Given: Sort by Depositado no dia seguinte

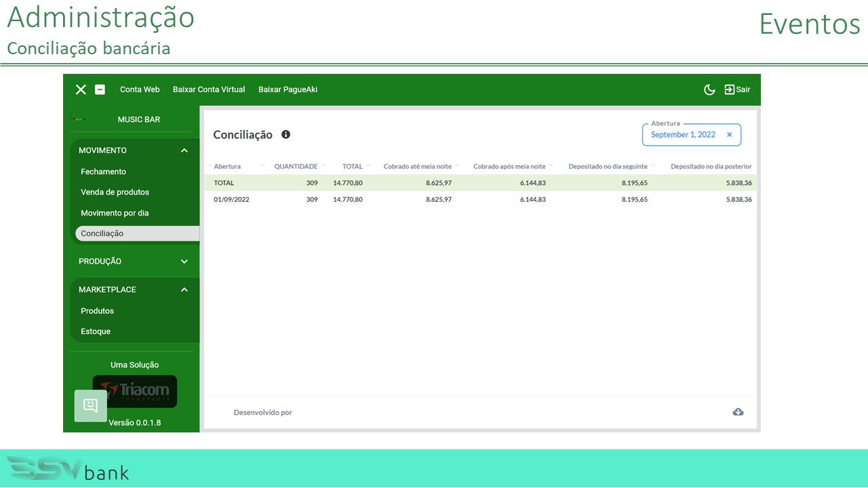Looking at the screenshot, I should pos(608,166).
